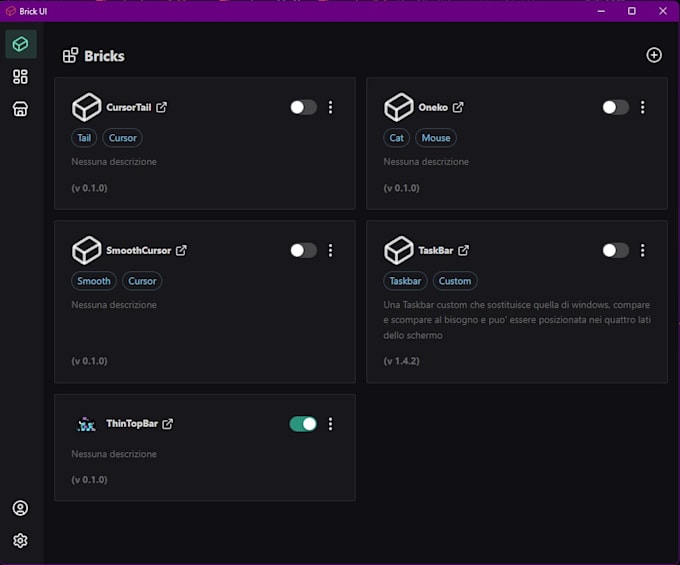This screenshot has width=680, height=565.
Task: Open CursorTail external link icon
Action: (161, 107)
